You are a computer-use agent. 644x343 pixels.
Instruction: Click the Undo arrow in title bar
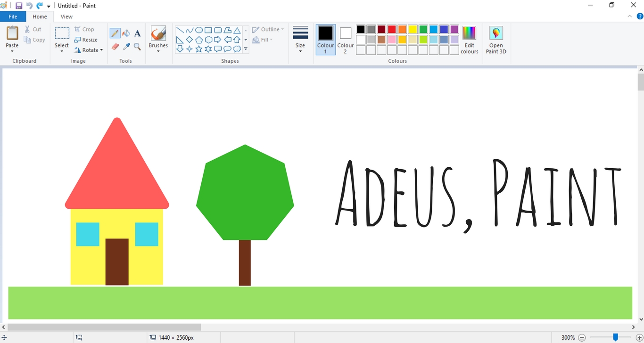(29, 6)
